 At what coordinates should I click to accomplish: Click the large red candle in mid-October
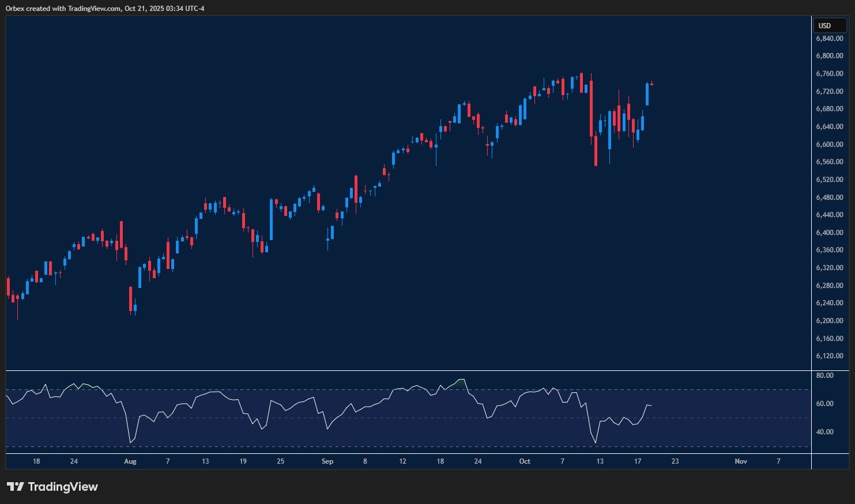click(591, 108)
